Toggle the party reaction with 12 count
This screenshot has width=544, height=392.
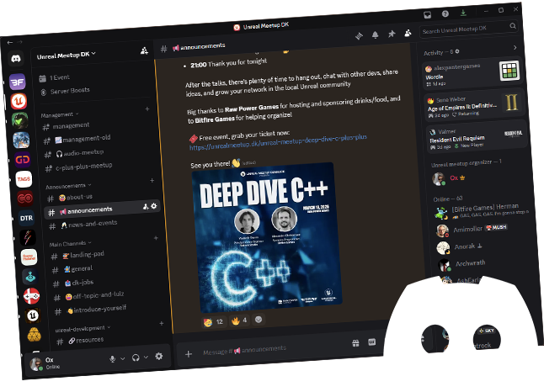214,322
